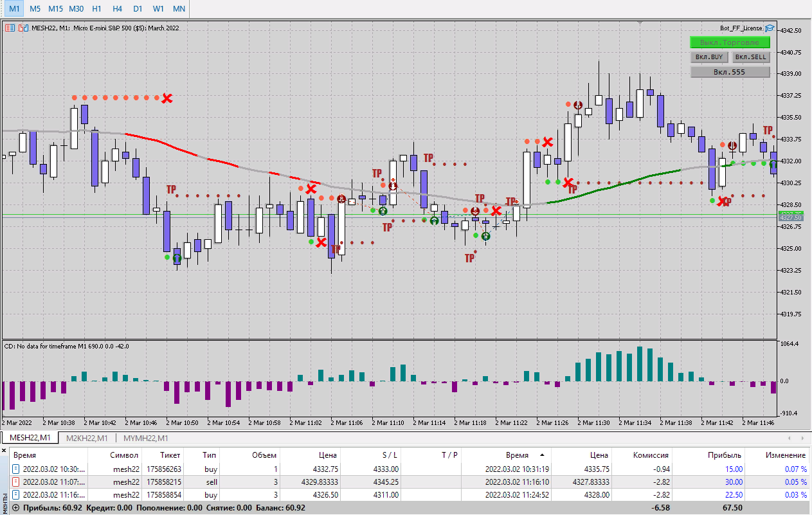The height and width of the screenshot is (515, 812).
Task: Click the change value 0.07 %
Action: click(795, 469)
